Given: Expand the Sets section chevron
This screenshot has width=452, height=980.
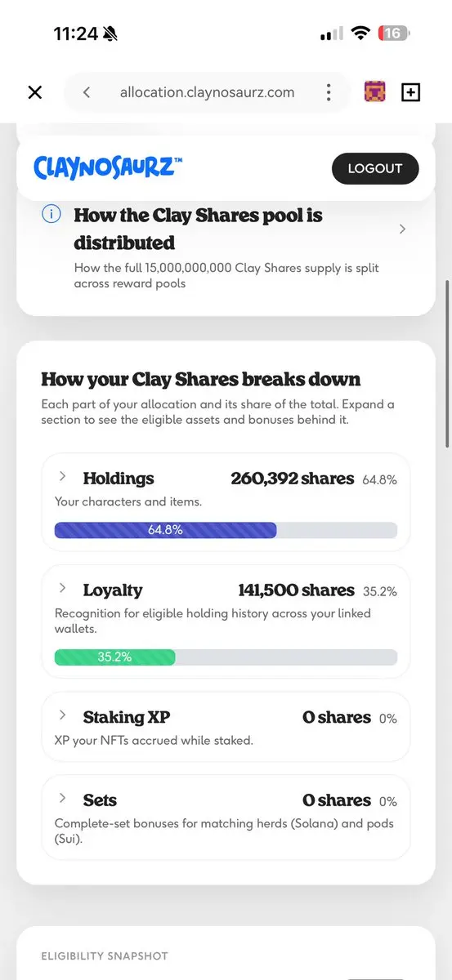Looking at the screenshot, I should [x=63, y=798].
